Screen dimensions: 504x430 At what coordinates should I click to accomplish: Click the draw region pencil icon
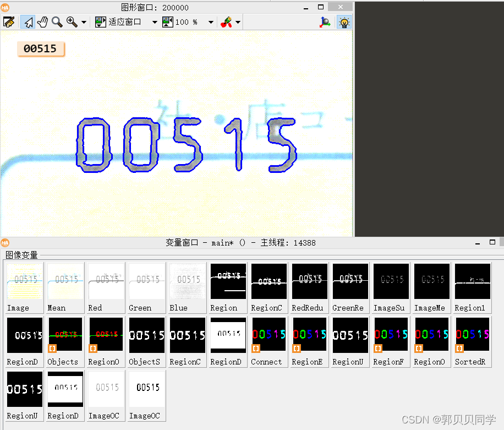[9, 22]
